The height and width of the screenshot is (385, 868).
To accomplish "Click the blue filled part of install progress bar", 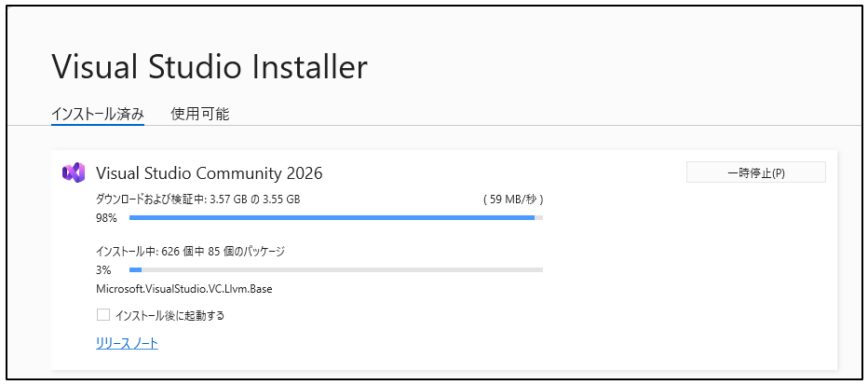I will (135, 269).
